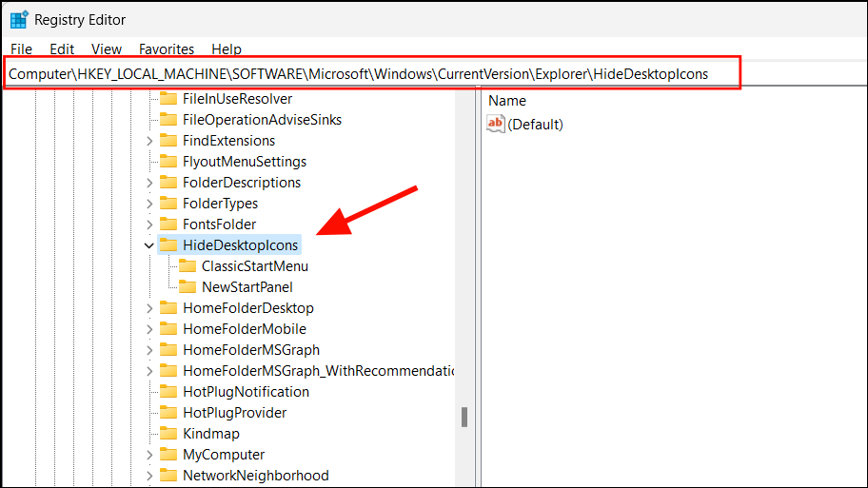Select the FontsFolder key label

pos(219,224)
